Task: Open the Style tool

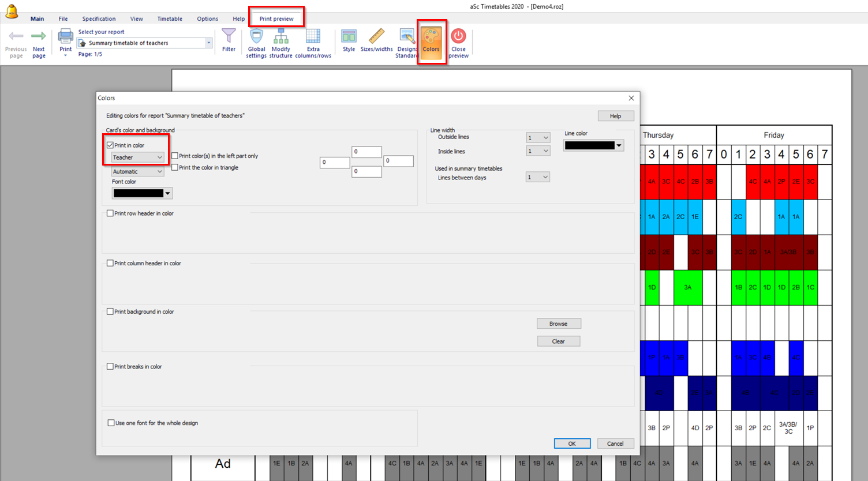Action: point(349,38)
